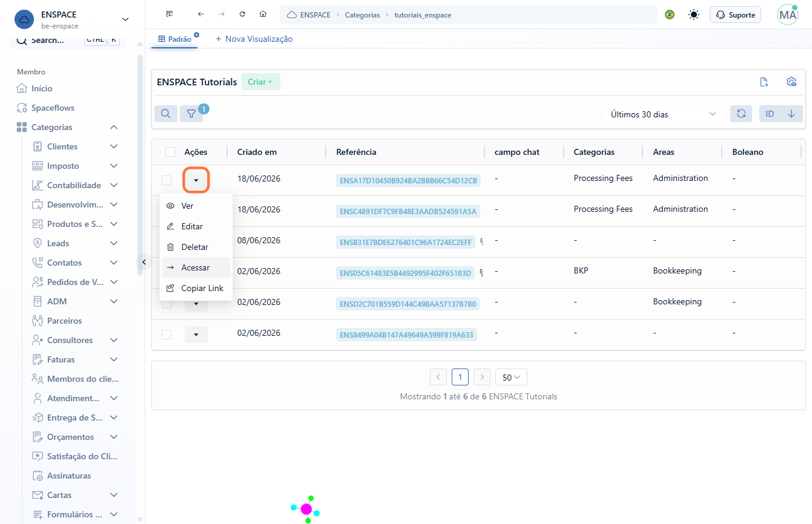The image size is (812, 524).
Task: Click the sidebar Search field
Action: tap(68, 40)
